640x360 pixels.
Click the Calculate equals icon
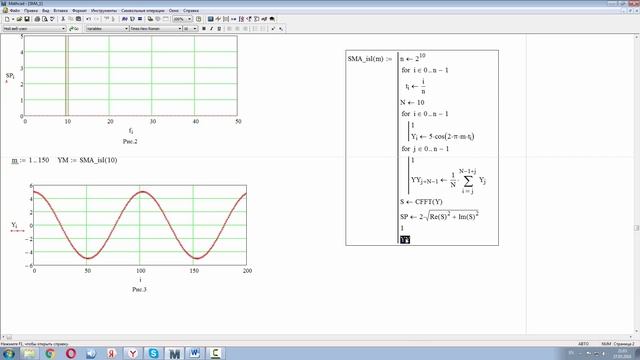point(140,19)
